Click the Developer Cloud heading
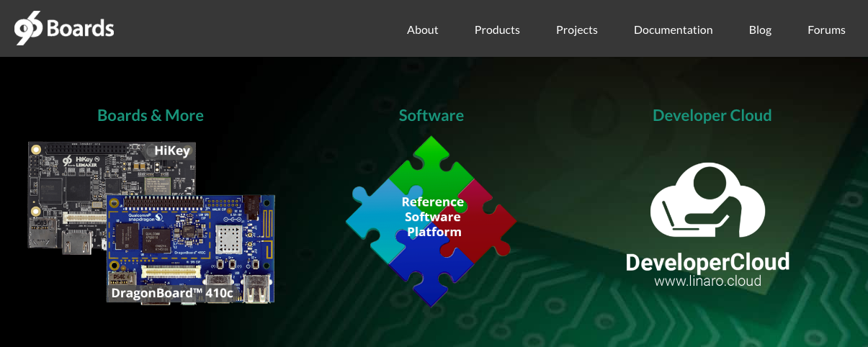 click(712, 115)
